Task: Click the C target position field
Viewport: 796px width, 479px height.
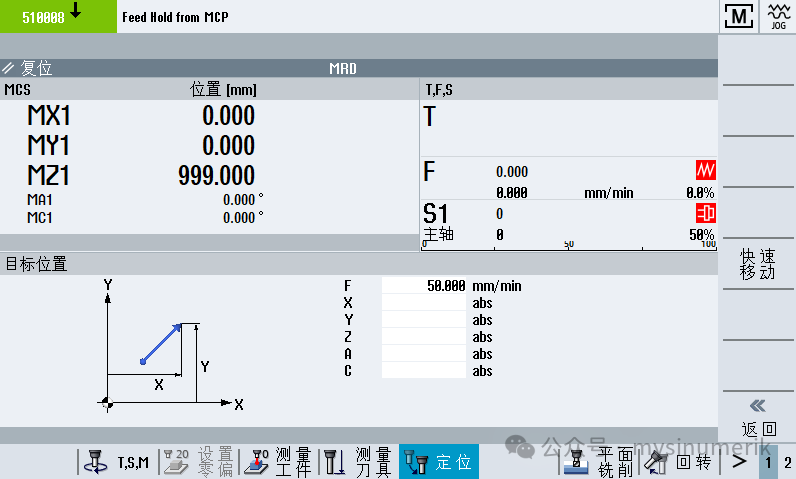Action: coord(424,371)
